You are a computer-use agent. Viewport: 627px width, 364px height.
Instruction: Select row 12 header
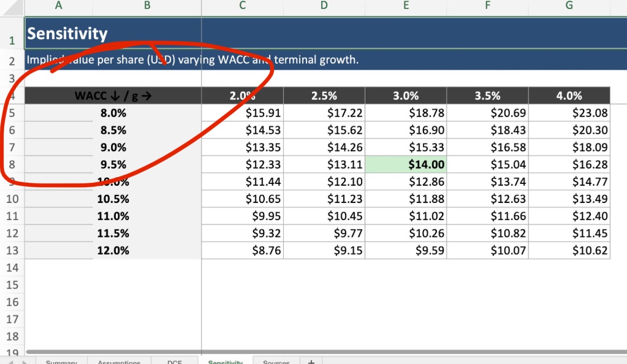[12, 233]
